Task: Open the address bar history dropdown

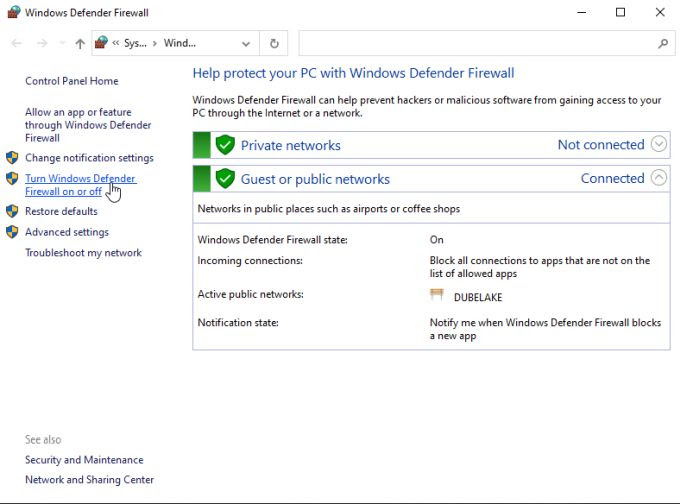Action: point(246,44)
